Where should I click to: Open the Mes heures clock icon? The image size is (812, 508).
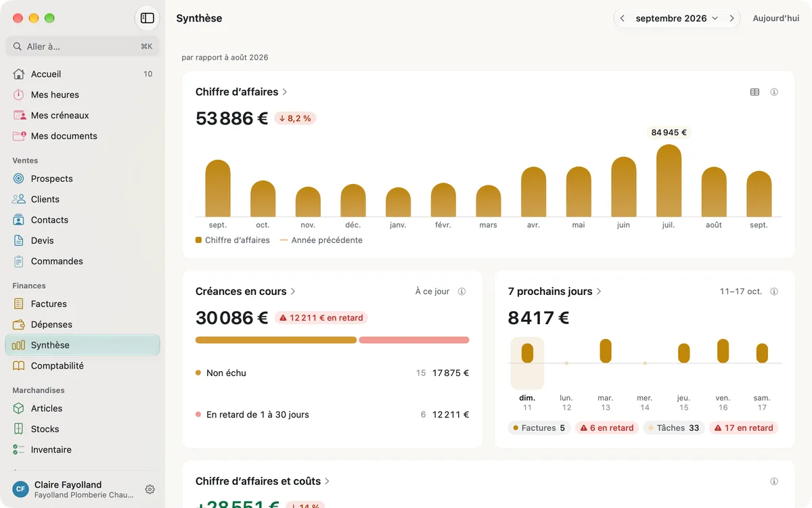pyautogui.click(x=19, y=95)
